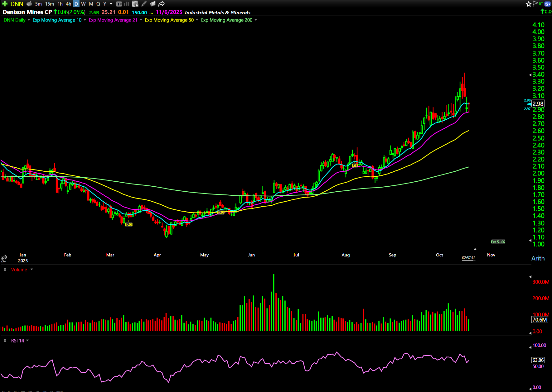Expand Exp Moving Average 200 dropdown
The height and width of the screenshot is (392, 552).
coord(256,20)
